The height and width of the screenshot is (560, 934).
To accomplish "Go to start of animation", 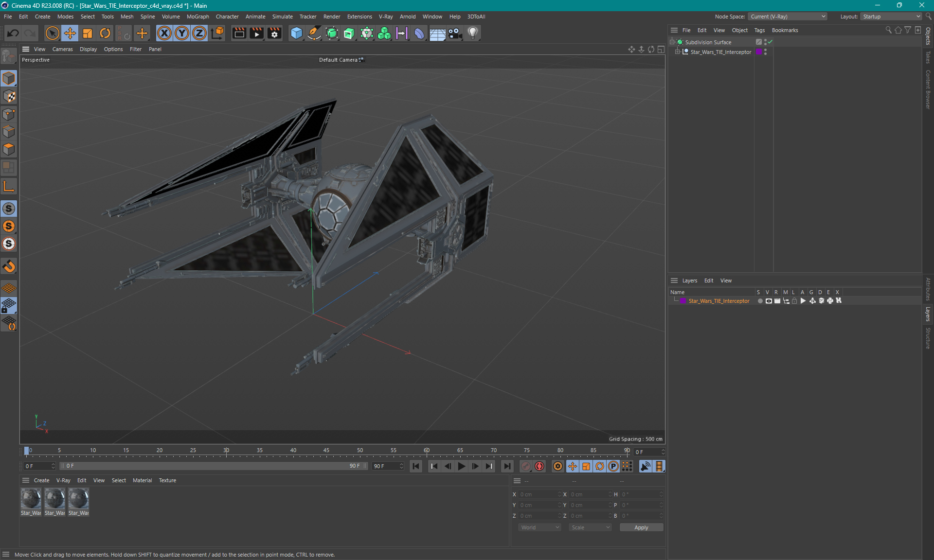I will click(x=416, y=466).
